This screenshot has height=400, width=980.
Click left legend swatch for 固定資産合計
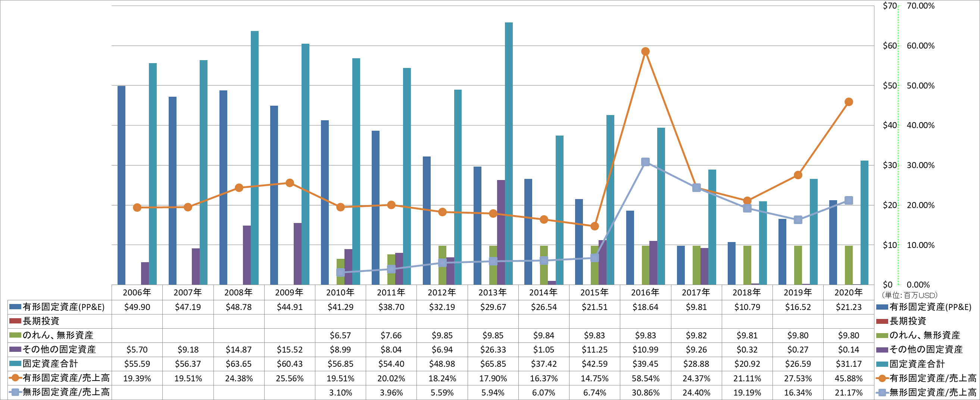(15, 363)
